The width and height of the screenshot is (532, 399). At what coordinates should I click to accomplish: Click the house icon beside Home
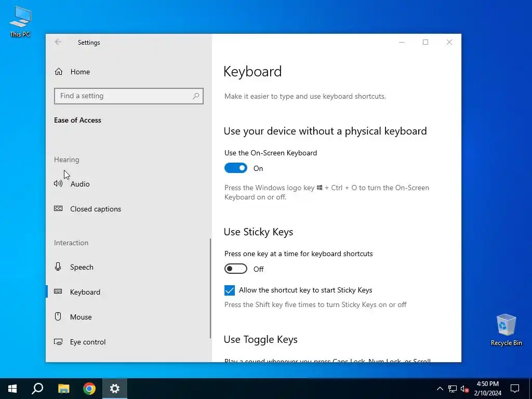point(59,72)
